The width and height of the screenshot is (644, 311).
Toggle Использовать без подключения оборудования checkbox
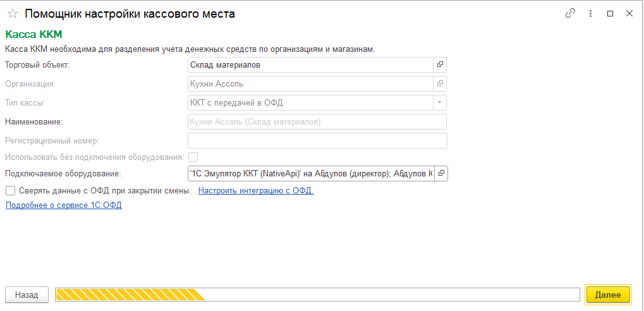click(x=193, y=157)
